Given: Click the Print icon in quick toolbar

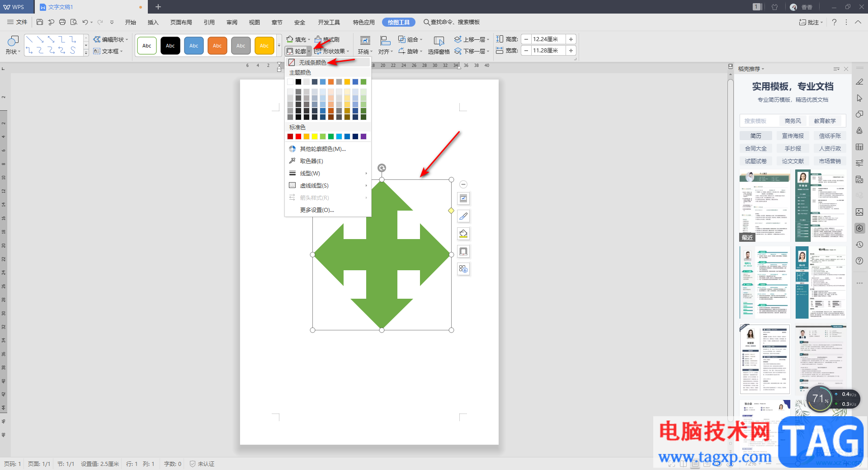Looking at the screenshot, I should click(x=62, y=22).
